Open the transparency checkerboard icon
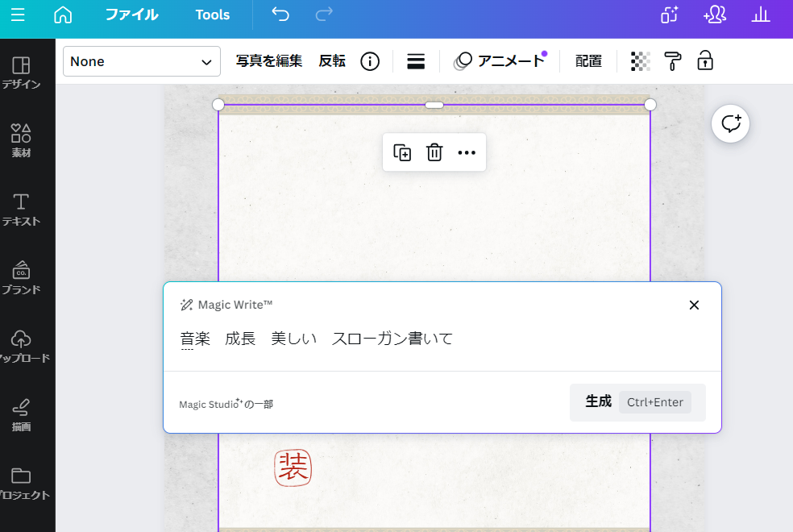793x532 pixels. pos(640,62)
